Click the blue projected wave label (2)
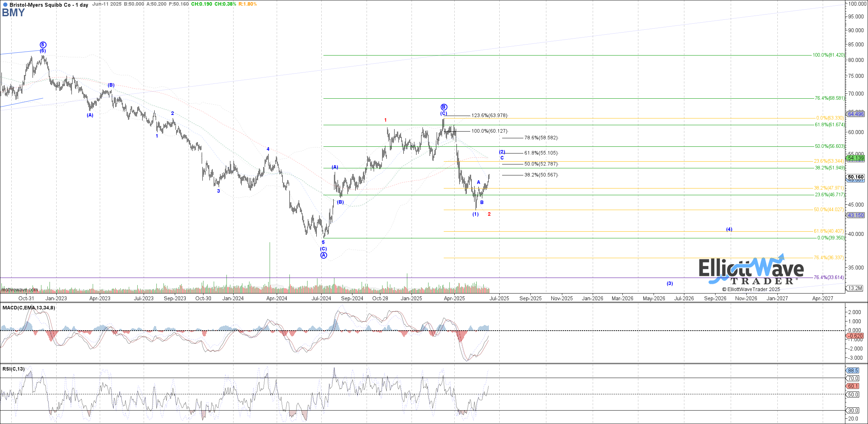This screenshot has height=424, width=868. [502, 152]
